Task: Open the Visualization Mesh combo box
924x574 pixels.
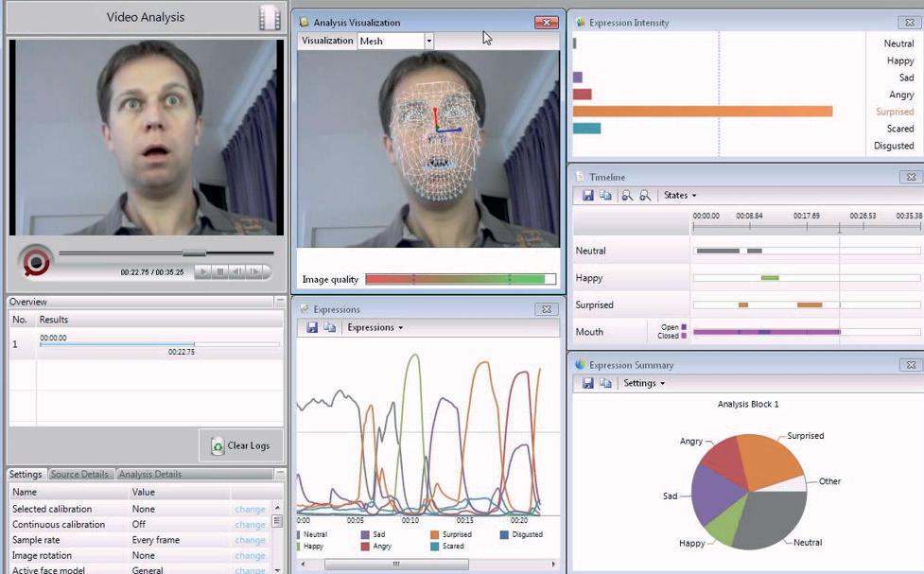Action: [x=395, y=41]
